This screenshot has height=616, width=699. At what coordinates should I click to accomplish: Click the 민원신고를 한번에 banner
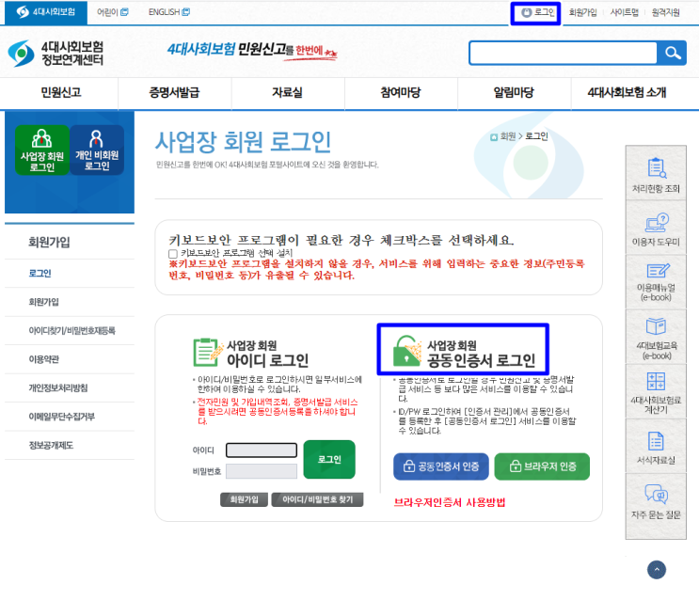(x=252, y=51)
